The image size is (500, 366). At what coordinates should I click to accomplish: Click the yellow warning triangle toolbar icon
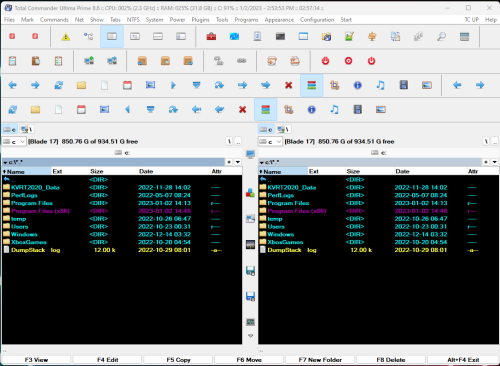coord(66,36)
